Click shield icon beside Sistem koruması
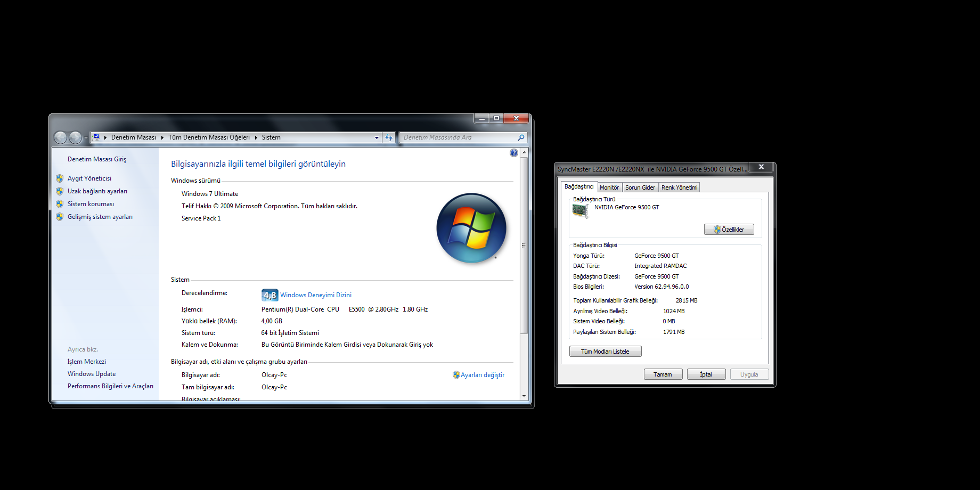 point(60,204)
